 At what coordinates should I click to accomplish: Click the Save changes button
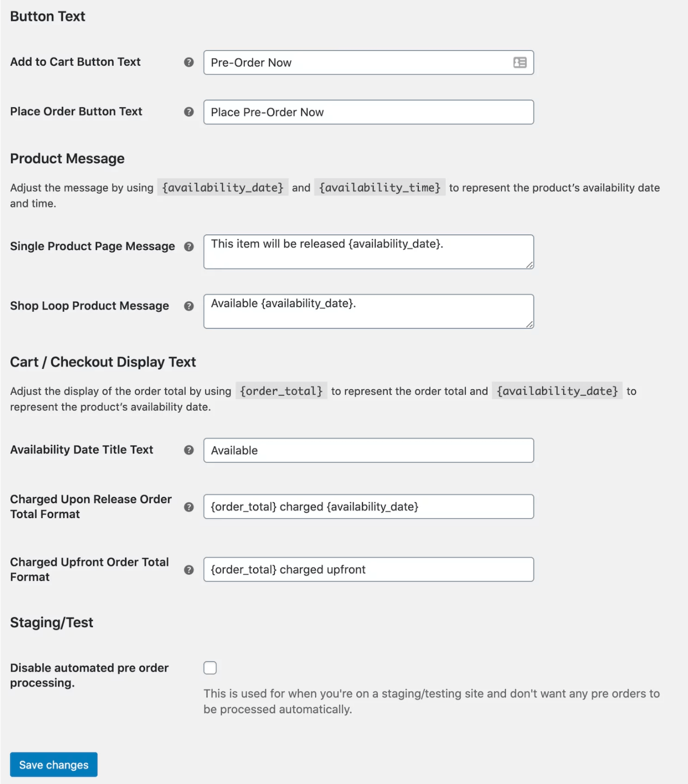(54, 765)
